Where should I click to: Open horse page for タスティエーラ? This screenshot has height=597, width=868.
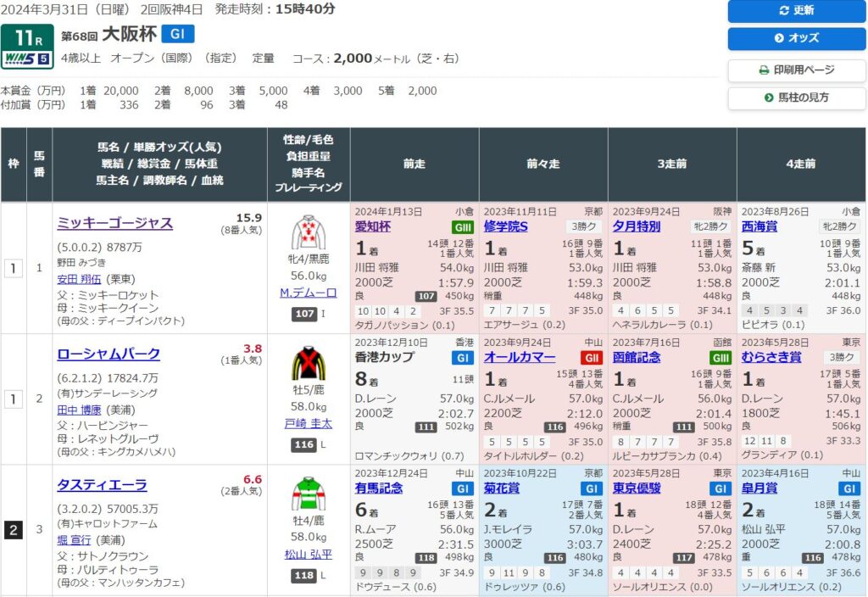click(x=102, y=484)
